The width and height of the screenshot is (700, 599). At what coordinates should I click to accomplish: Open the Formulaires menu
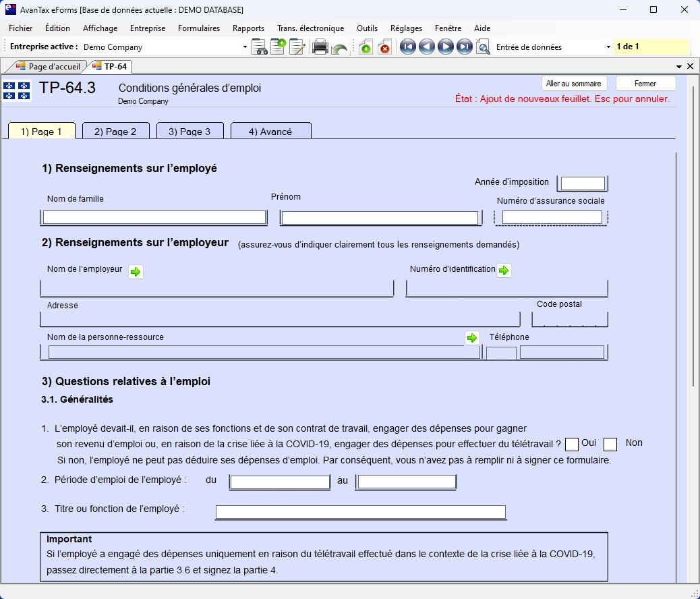[x=199, y=28]
